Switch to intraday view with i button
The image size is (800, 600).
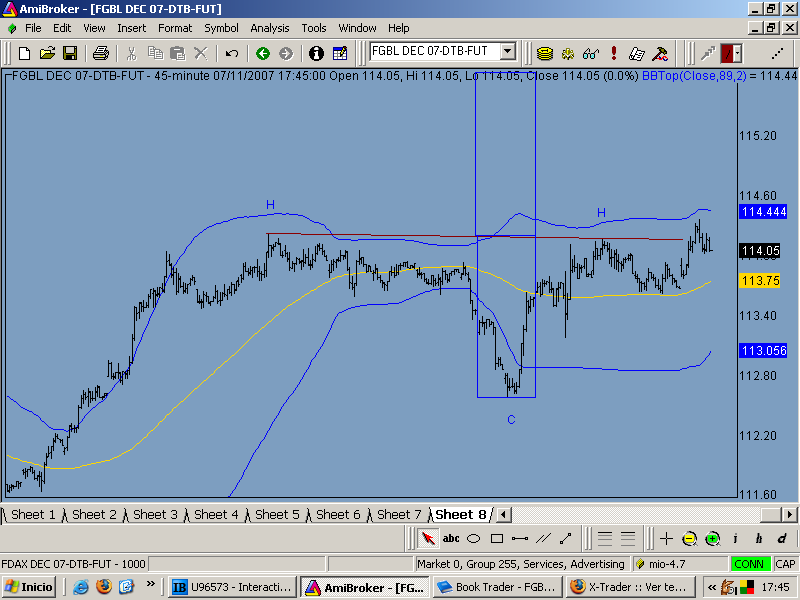click(x=735, y=538)
